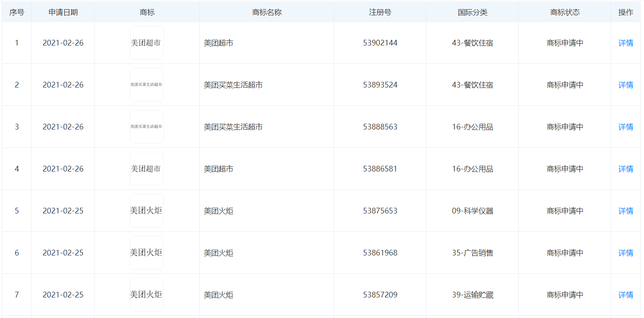
Task: Click date 2021-02-25 in row 5
Action: coord(63,211)
